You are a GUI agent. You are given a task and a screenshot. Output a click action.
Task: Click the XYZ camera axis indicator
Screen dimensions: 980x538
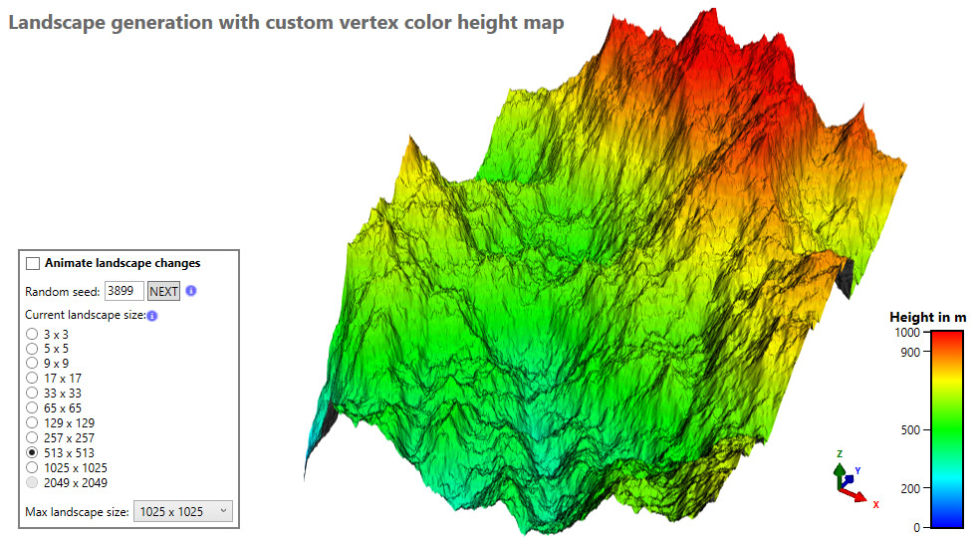point(855,478)
